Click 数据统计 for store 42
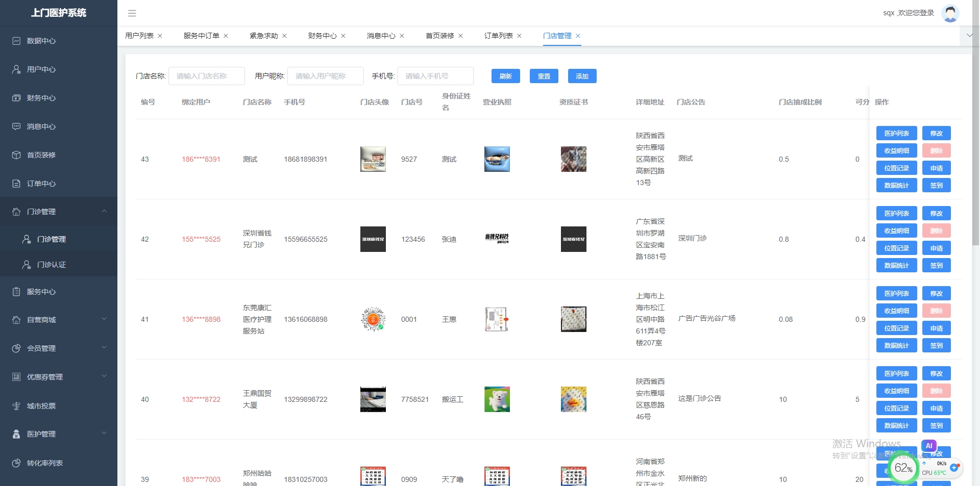The image size is (980, 486). [897, 265]
